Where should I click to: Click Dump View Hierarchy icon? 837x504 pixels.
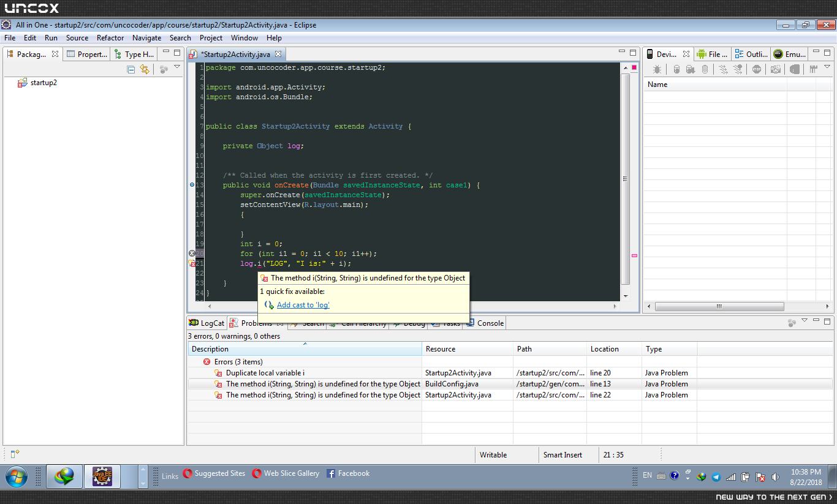click(x=794, y=69)
